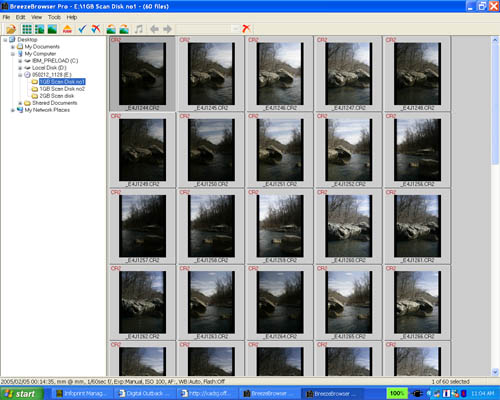
Task: Expand the Local Disk (D:) node
Action: (x=20, y=68)
